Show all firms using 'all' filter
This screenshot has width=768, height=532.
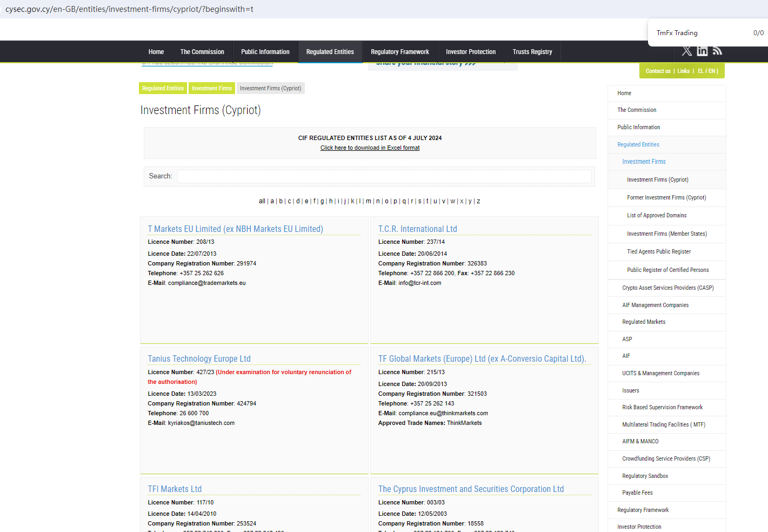262,201
